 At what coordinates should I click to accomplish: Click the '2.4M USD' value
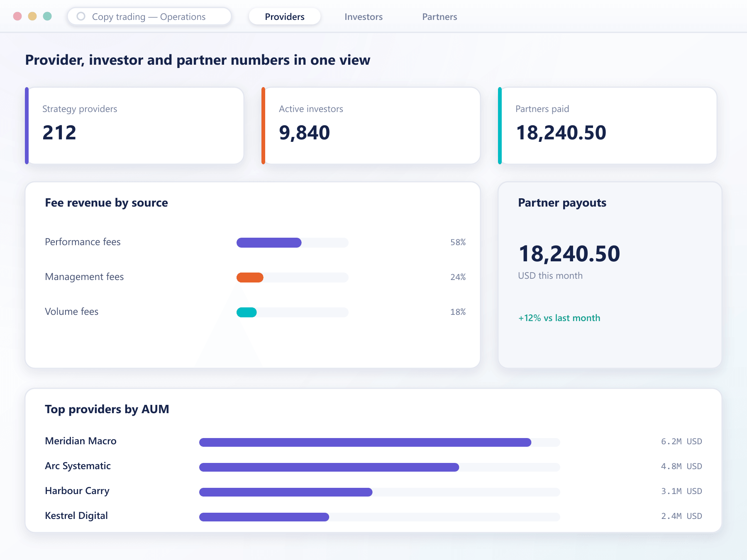click(x=681, y=516)
